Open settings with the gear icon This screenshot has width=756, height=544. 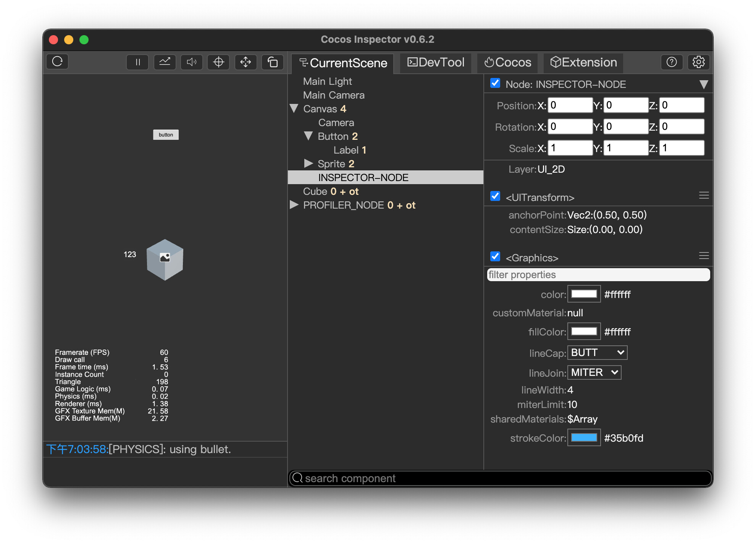tap(698, 62)
